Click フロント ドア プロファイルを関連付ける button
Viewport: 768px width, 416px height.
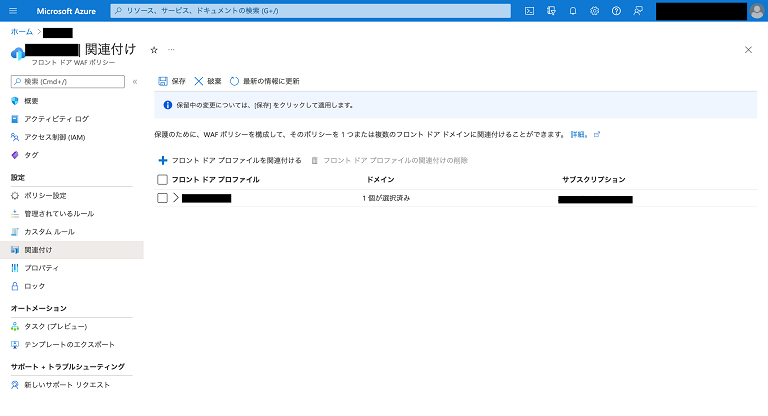click(x=230, y=160)
